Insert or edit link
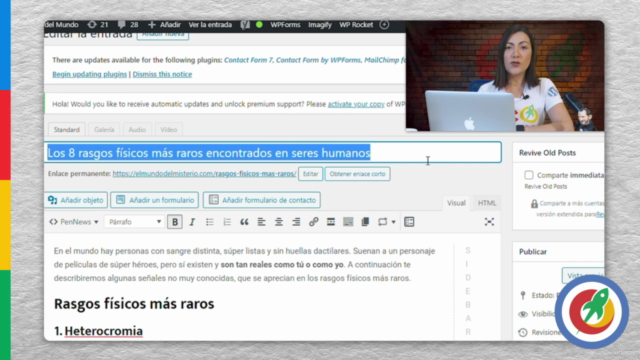Viewport: 640px width, 360px height. pos(313,222)
